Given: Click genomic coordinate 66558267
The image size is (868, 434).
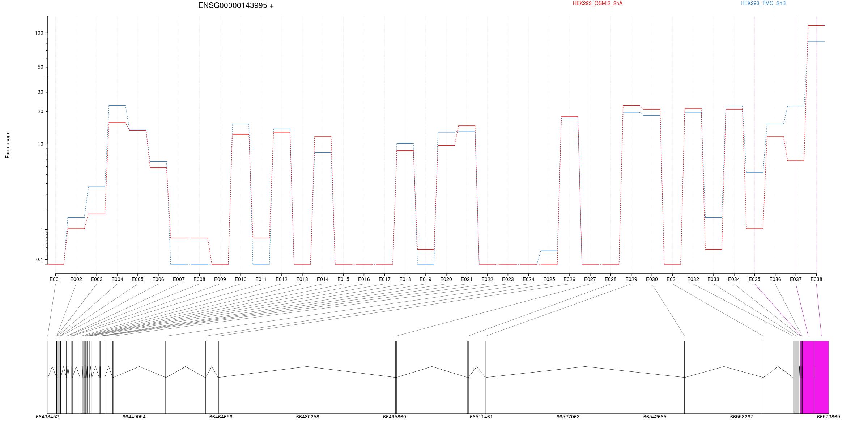Looking at the screenshot, I should (x=742, y=417).
